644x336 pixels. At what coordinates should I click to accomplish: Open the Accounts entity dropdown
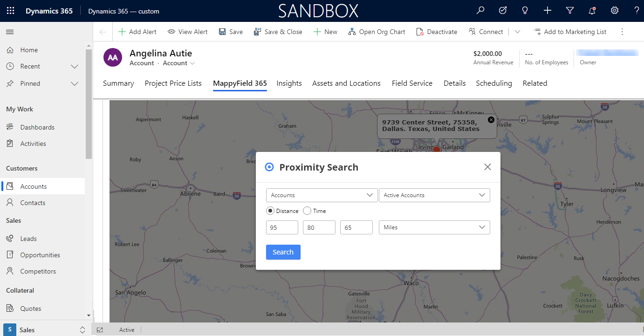click(322, 195)
